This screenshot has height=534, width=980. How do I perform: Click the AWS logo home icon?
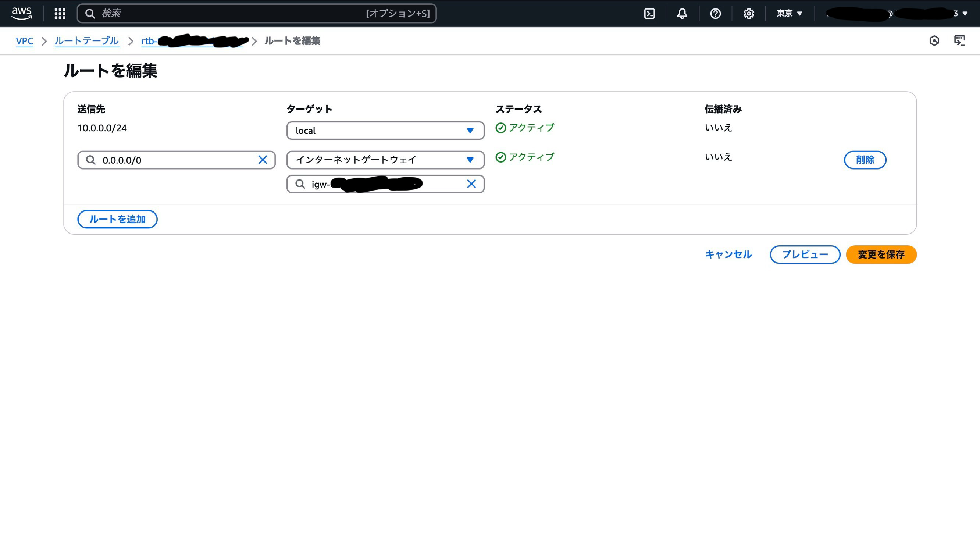pyautogui.click(x=22, y=13)
